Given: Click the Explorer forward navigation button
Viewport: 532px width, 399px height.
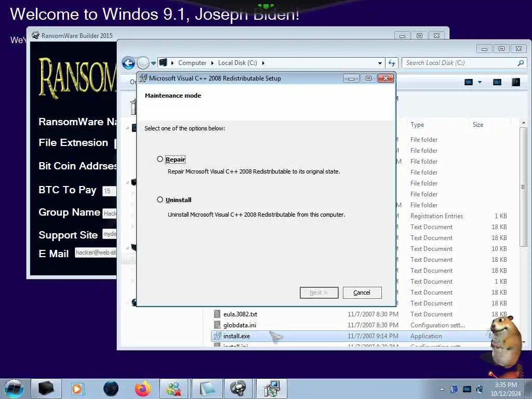Looking at the screenshot, I should point(143,63).
